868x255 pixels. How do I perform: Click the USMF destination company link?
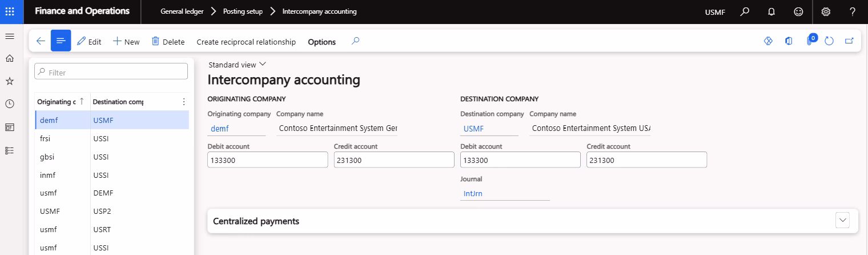pos(473,129)
